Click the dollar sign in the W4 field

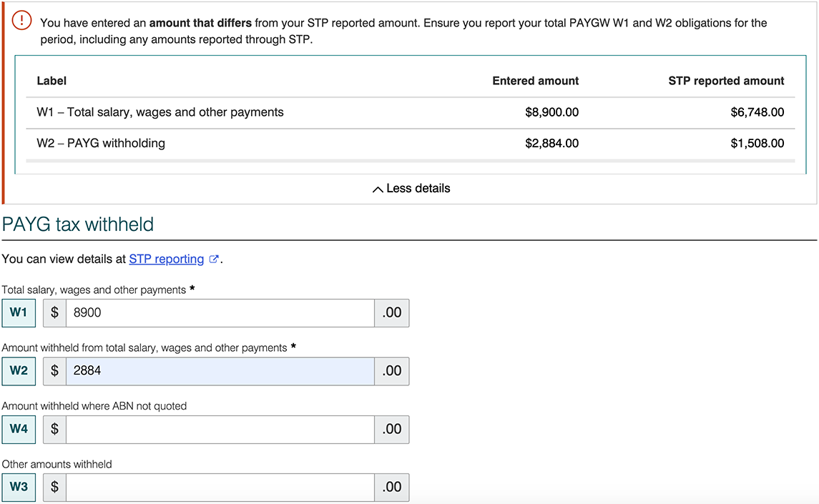54,429
